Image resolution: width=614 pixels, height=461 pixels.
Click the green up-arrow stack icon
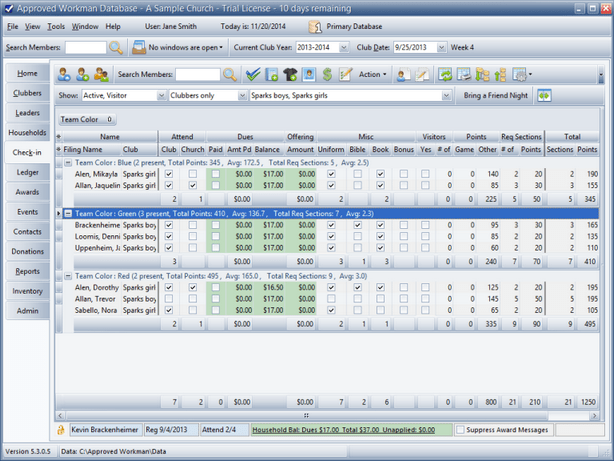(x=500, y=74)
